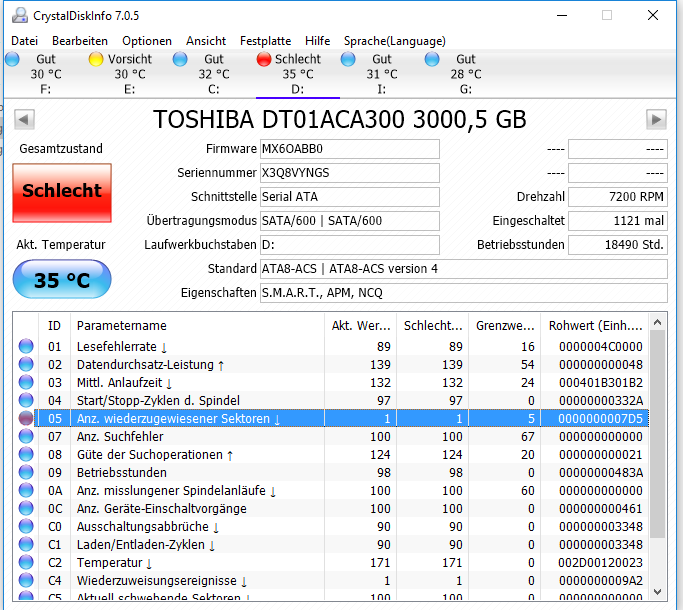Click the Schnittstelle field Serial ATA
This screenshot has width=683, height=610.
coord(350,197)
